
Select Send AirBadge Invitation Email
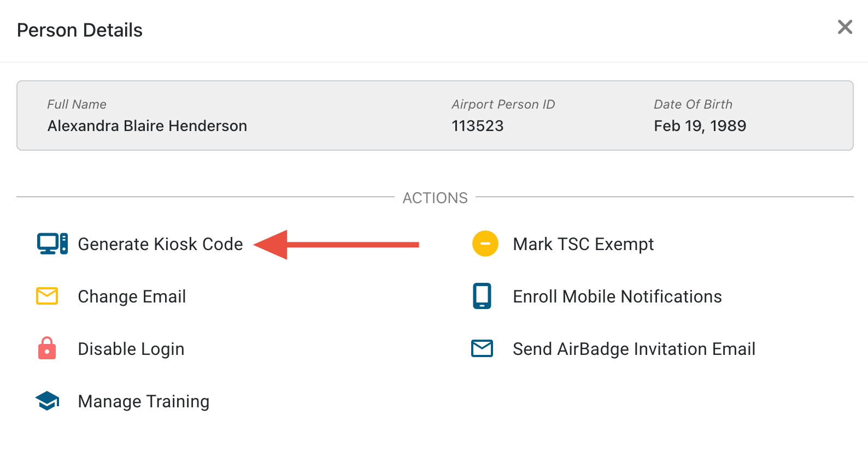pyautogui.click(x=634, y=349)
